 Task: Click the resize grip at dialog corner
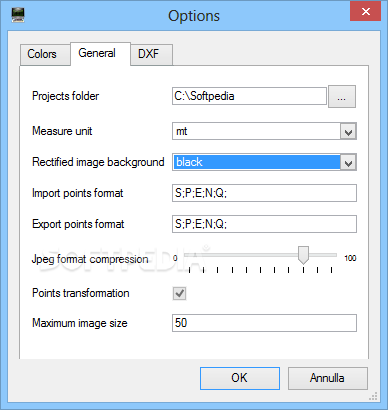click(x=373, y=396)
